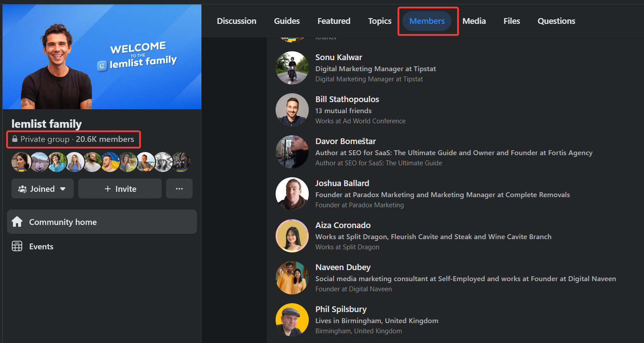Click the Events calendar grid icon
The height and width of the screenshot is (343, 644).
(17, 247)
